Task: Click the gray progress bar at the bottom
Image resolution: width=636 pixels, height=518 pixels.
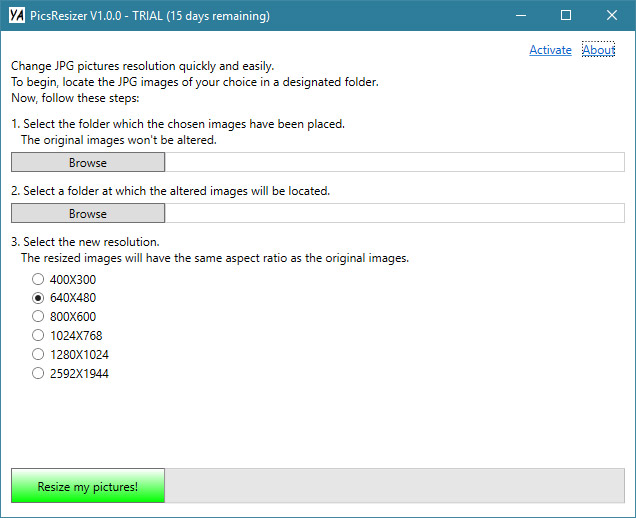Action: [x=394, y=486]
